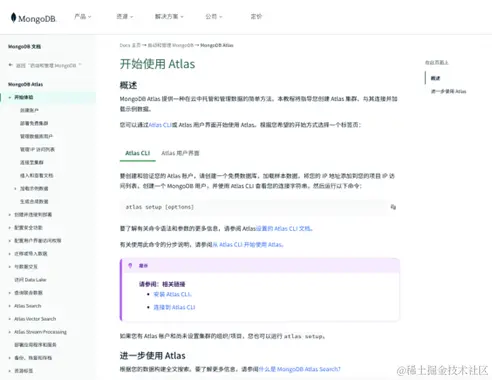This screenshot has width=492, height=380.
Task: Open the 资源 dropdown menu
Action: [x=125, y=16]
